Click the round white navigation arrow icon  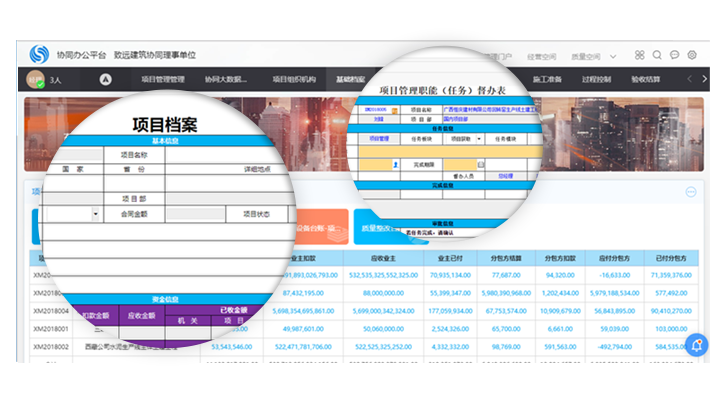tap(106, 79)
